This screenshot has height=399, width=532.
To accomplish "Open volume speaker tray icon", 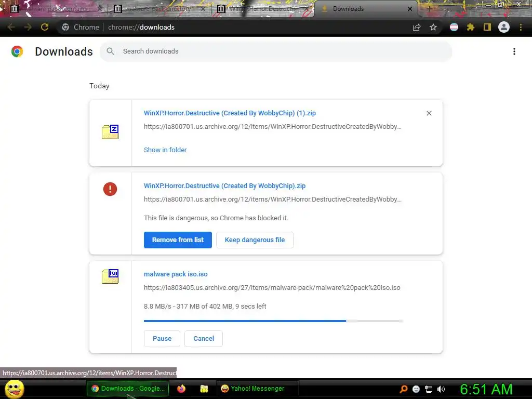I will coord(441,389).
